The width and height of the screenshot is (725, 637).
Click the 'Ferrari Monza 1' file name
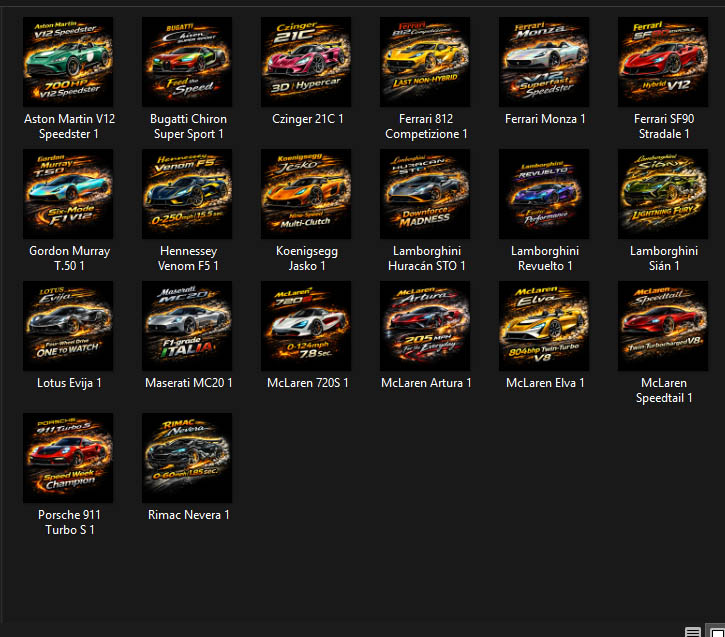(545, 119)
